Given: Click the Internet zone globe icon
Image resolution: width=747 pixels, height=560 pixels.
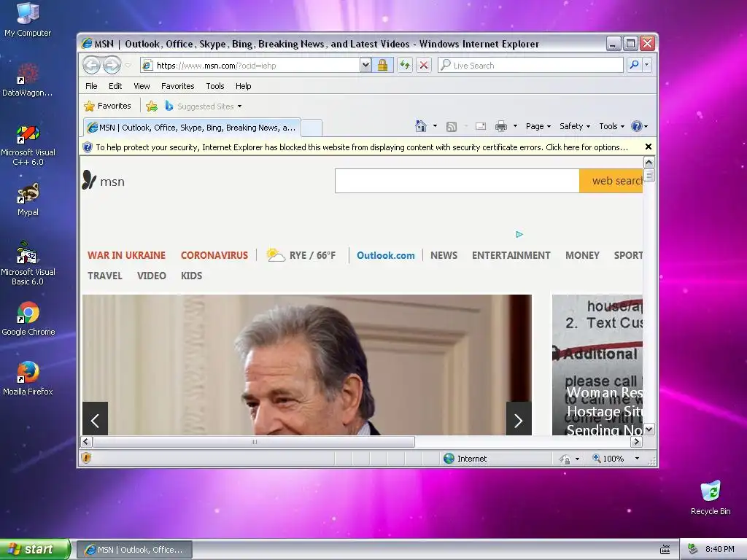Looking at the screenshot, I should 449,459.
